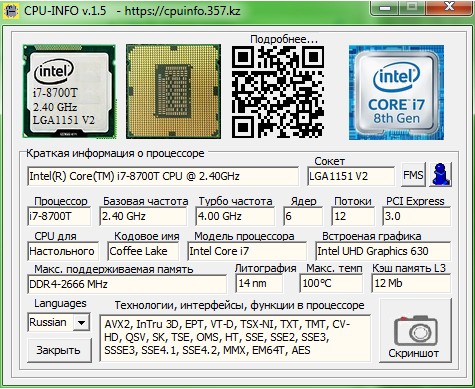The width and height of the screenshot is (475, 389).
Task: Click the i7-8700T CPU top-side picture
Action: 69,91
